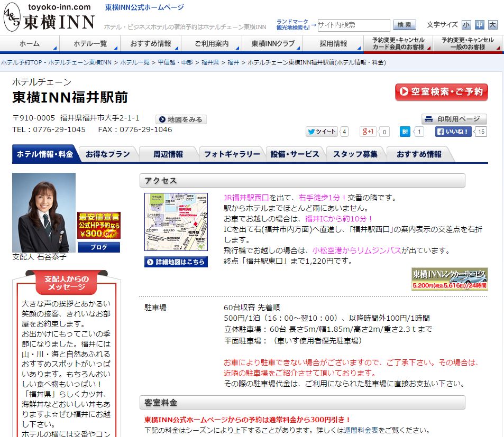This screenshot has height=437, width=504.
Task: Open the ホテル一覧 navigation menu
Action: coord(90,44)
